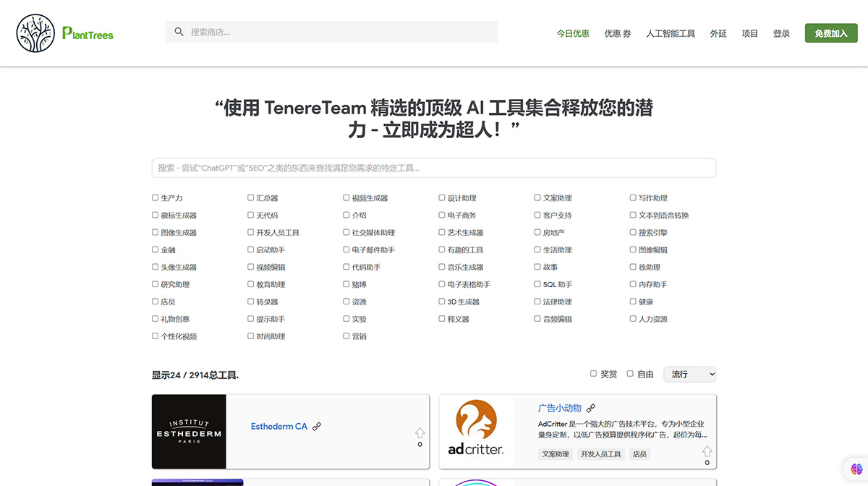Click the 文案助理 tag on the AdCritter card
The image size is (868, 486).
click(554, 453)
